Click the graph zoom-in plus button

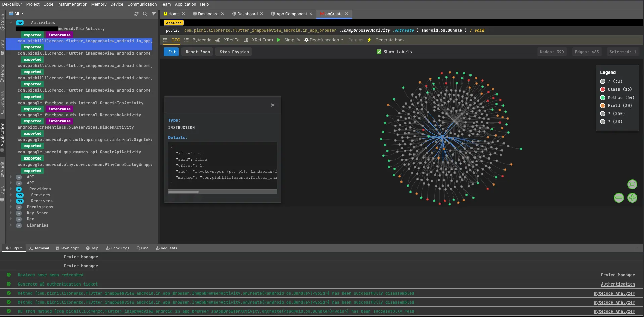632,198
